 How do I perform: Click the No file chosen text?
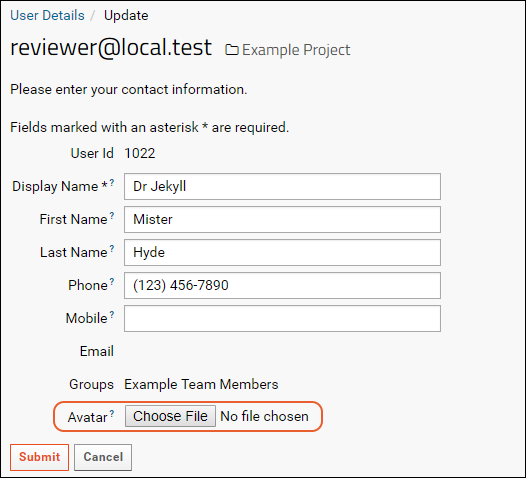coord(264,416)
